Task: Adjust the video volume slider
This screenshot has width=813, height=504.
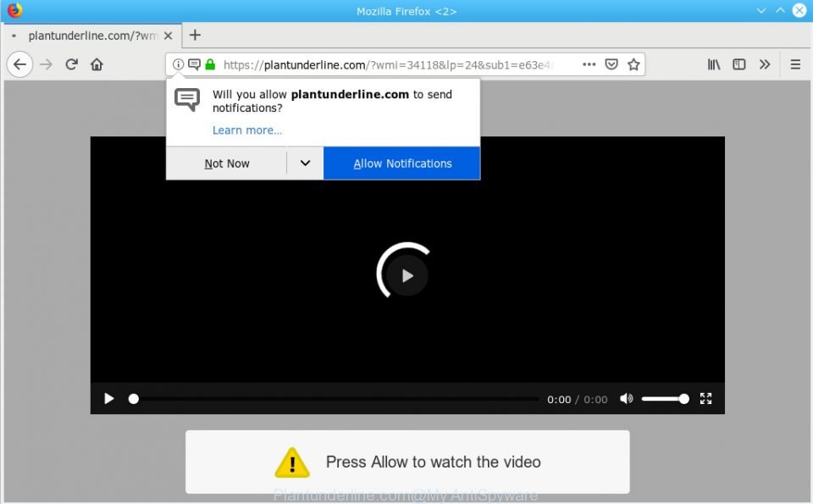Action: [666, 399]
